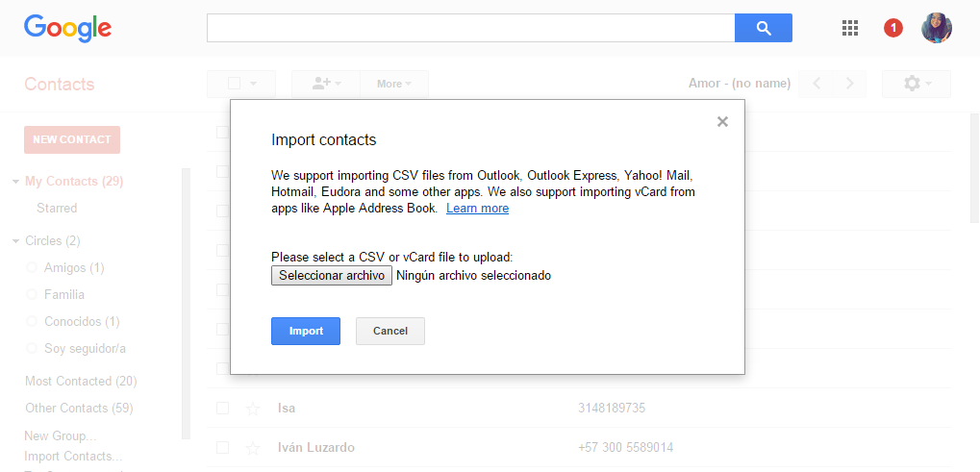
Task: Star the Iván Luzardo contact
Action: coord(253,448)
